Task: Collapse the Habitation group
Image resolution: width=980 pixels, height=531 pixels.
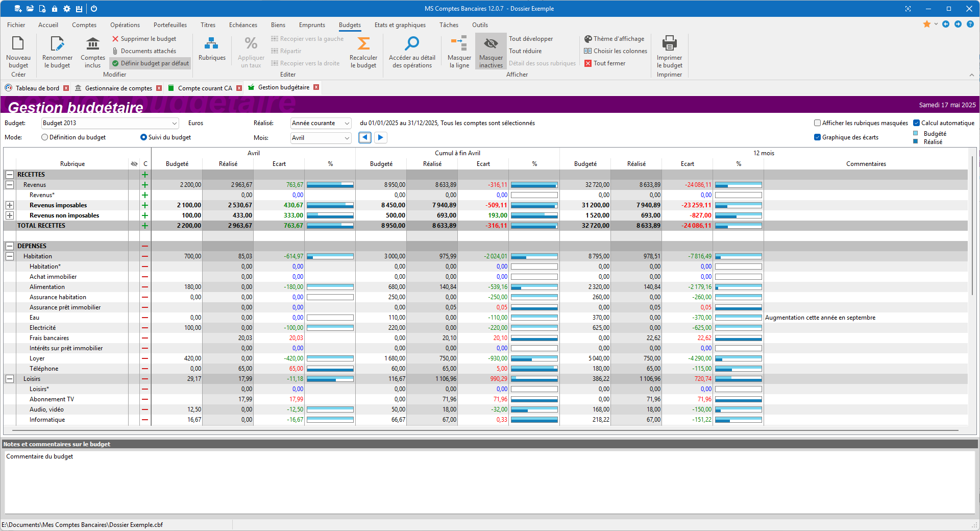Action: 10,256
